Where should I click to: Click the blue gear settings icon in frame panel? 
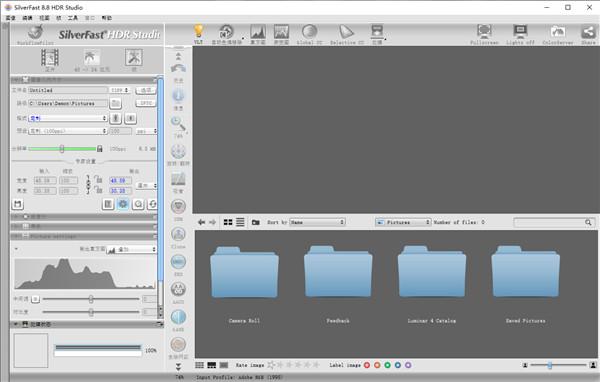tap(123, 204)
